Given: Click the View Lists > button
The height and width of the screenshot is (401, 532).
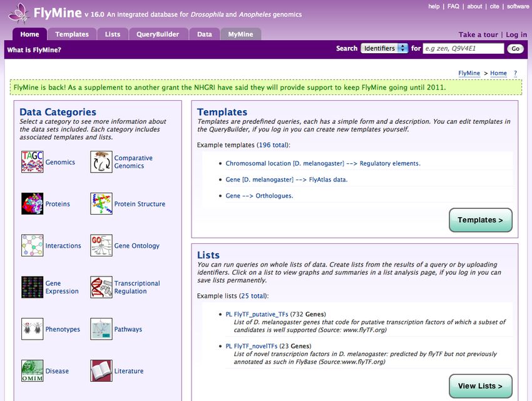Looking at the screenshot, I should [481, 386].
